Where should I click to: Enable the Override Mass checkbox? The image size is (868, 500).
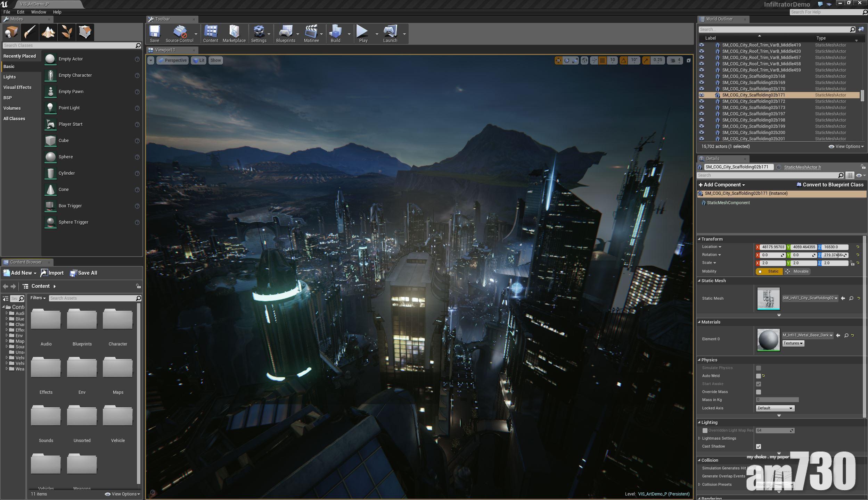coord(759,392)
